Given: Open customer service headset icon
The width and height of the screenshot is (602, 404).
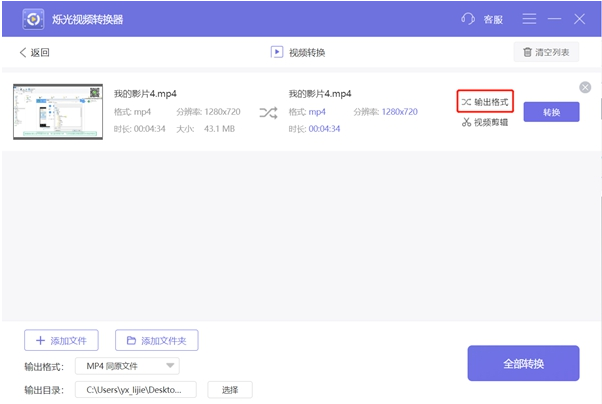Looking at the screenshot, I should (x=468, y=19).
